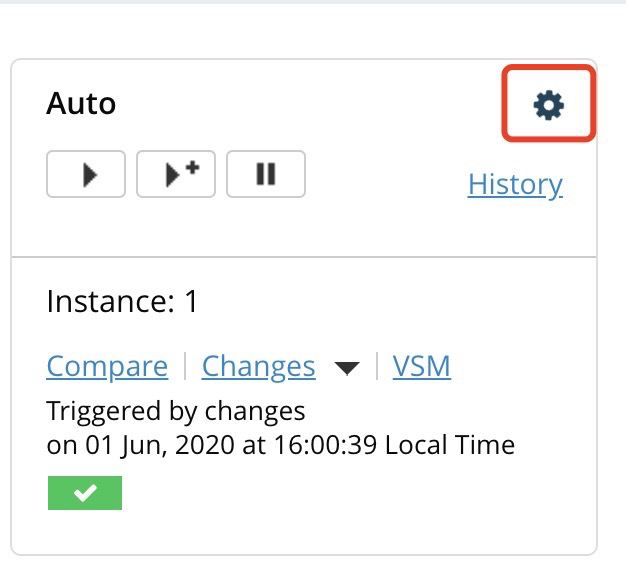The width and height of the screenshot is (628, 586).
Task: Click the separator between Changes arrow and VSM
Action: coord(376,366)
